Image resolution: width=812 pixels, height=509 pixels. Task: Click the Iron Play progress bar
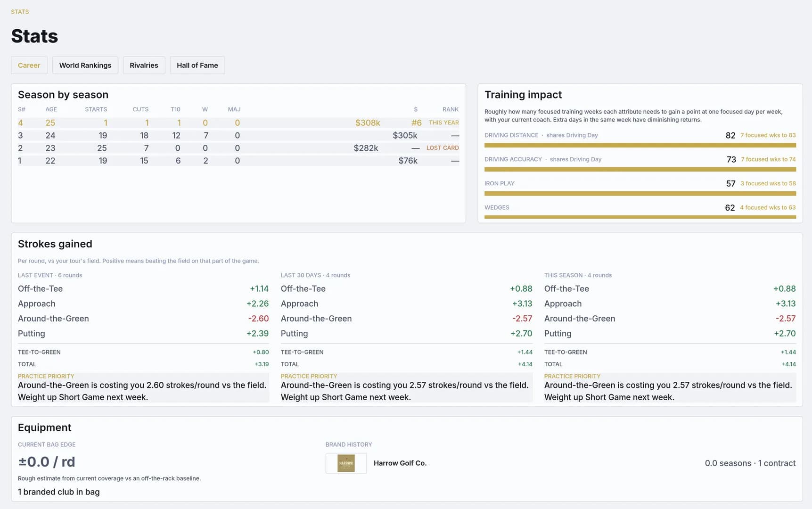coord(640,194)
